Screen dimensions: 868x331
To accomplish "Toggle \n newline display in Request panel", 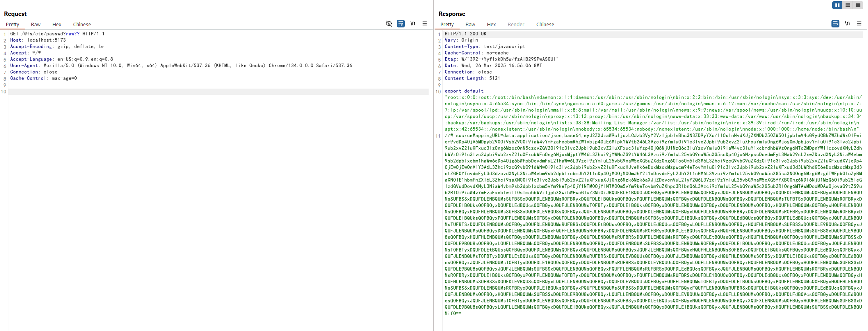I will pos(413,23).
